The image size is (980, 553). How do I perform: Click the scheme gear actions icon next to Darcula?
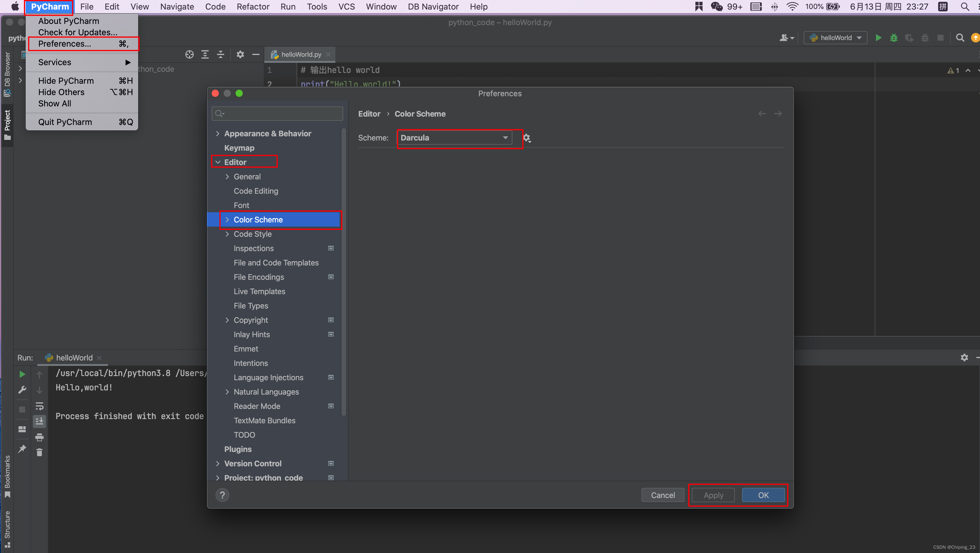tap(526, 138)
